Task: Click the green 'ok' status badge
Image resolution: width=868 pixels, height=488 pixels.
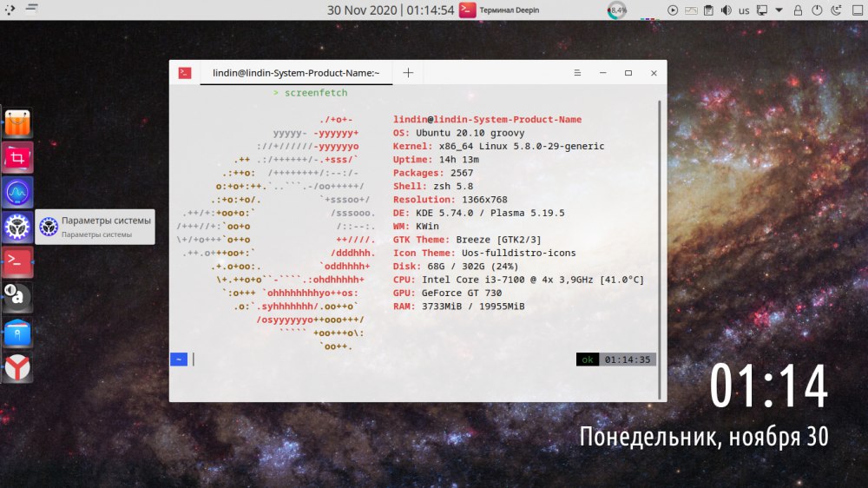Action: click(x=588, y=359)
